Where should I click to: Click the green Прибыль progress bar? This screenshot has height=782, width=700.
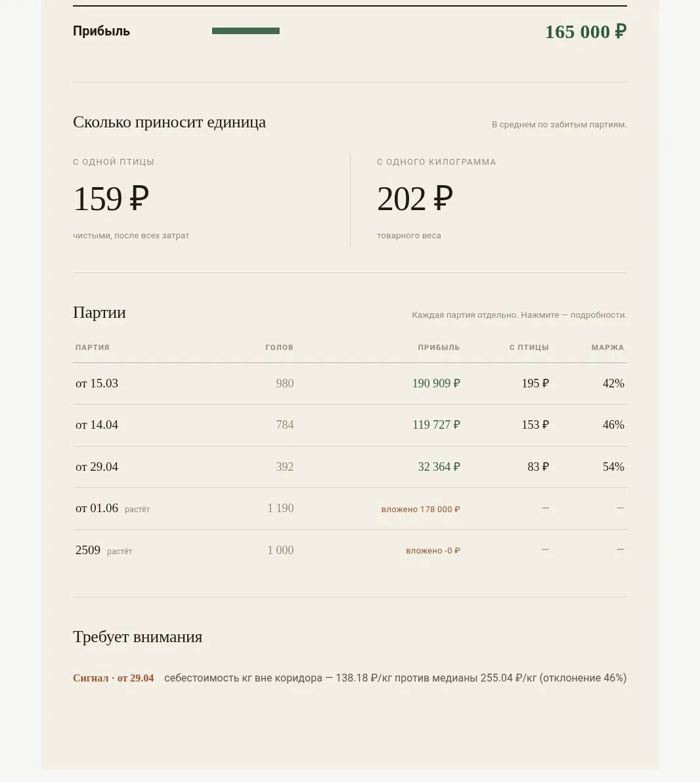(x=246, y=31)
